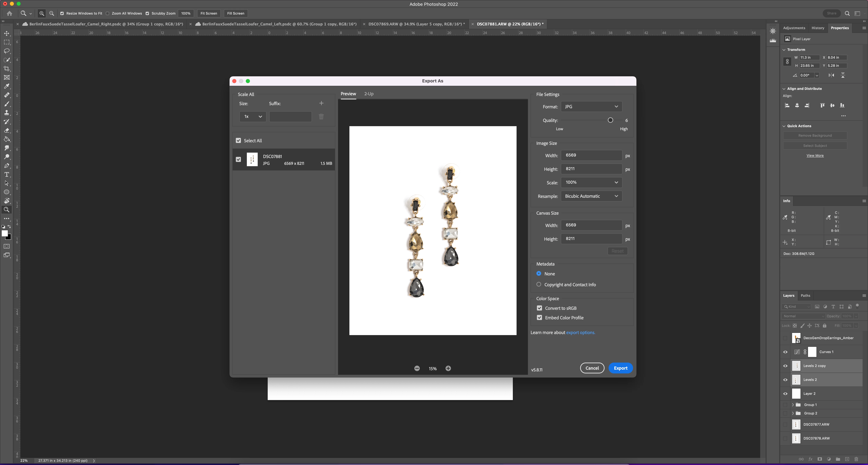This screenshot has height=465, width=868.
Task: Choose the Horizontal Type tool
Action: [7, 175]
